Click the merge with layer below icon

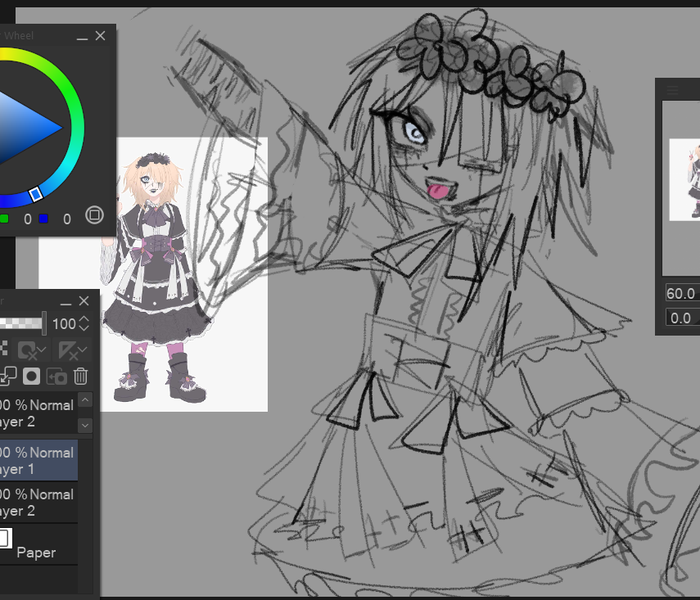(8, 376)
